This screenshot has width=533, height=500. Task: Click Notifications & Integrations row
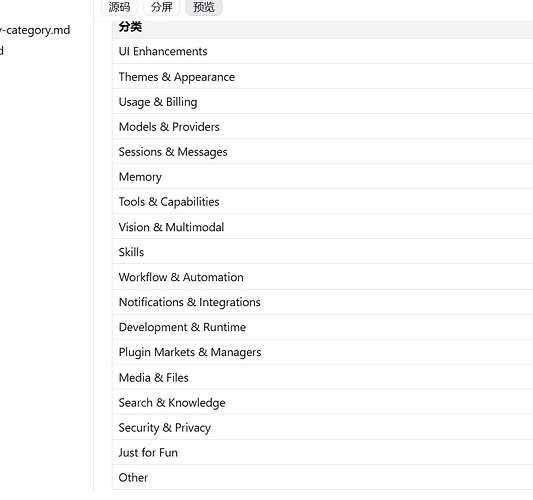[322, 302]
